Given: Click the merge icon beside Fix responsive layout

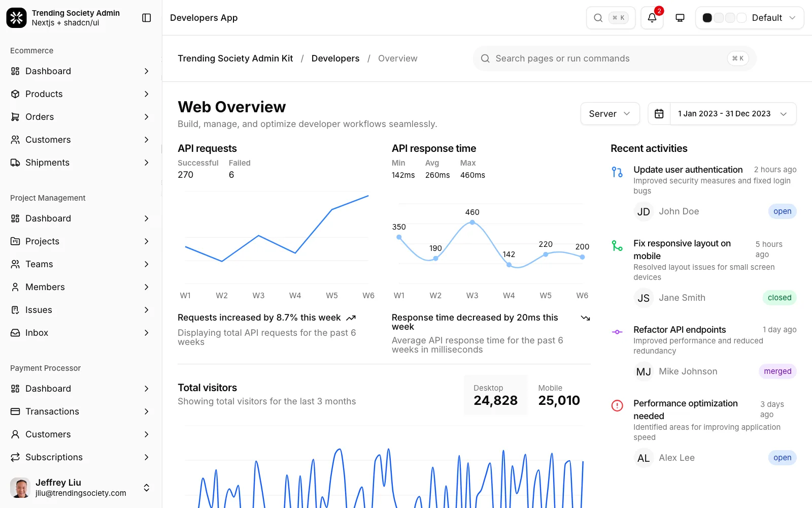Looking at the screenshot, I should click(x=617, y=246).
